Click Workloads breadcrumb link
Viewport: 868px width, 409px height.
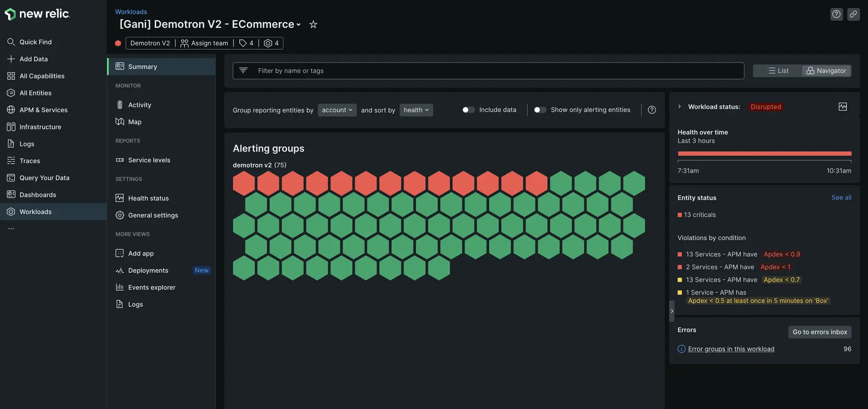(131, 12)
